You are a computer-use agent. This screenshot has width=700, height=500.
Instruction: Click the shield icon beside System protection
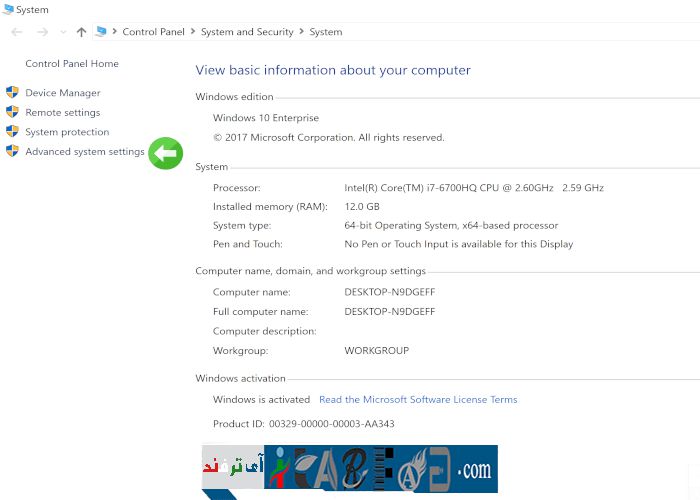(12, 131)
